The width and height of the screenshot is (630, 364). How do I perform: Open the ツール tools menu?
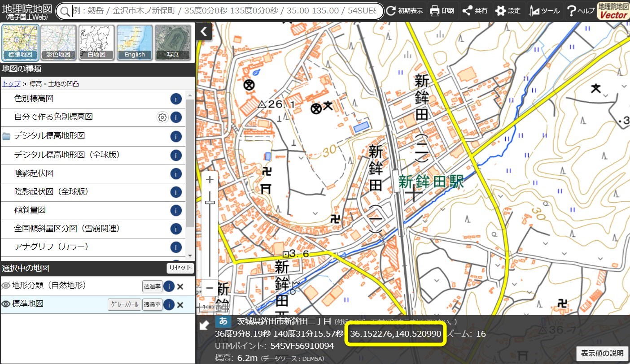[544, 11]
